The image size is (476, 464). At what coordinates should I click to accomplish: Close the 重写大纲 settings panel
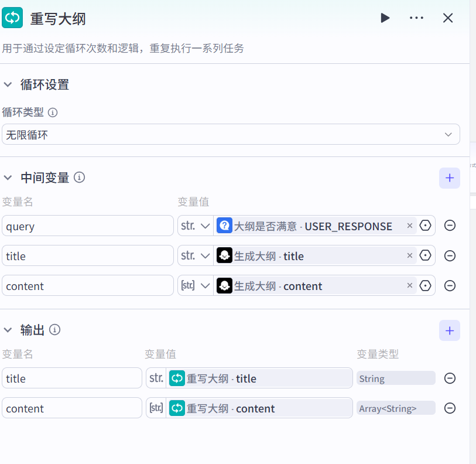point(448,18)
